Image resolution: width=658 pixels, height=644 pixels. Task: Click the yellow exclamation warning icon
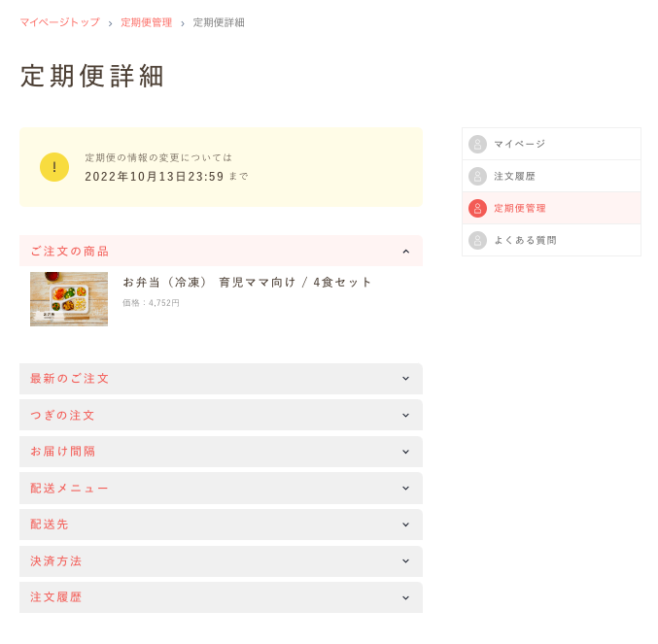click(x=54, y=167)
